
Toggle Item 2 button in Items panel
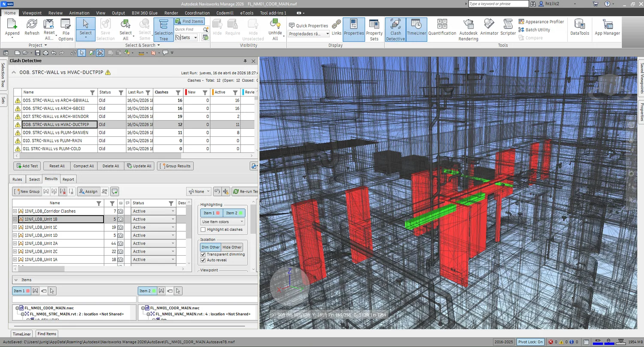pyautogui.click(x=147, y=291)
